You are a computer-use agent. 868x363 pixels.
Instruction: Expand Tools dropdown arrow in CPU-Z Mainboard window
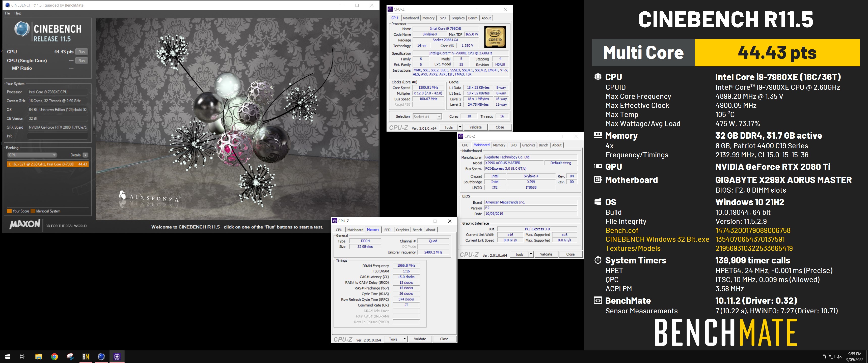[531, 254]
